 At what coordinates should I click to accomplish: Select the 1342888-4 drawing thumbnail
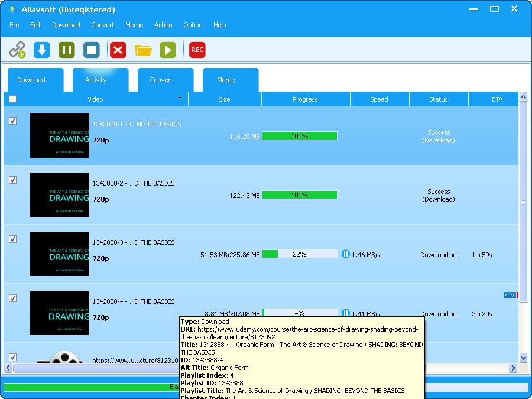click(x=60, y=313)
